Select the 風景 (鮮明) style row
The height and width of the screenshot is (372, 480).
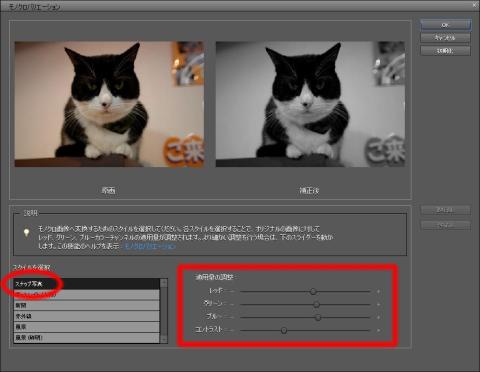point(87,338)
